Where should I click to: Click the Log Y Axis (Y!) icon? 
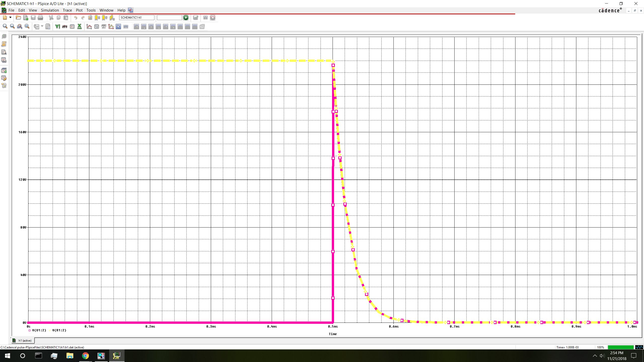57,26
